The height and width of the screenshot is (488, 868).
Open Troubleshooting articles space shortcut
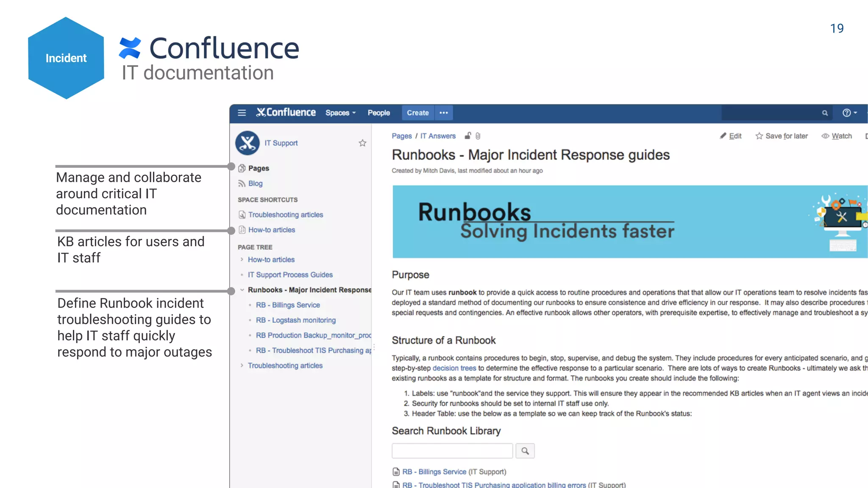click(286, 215)
